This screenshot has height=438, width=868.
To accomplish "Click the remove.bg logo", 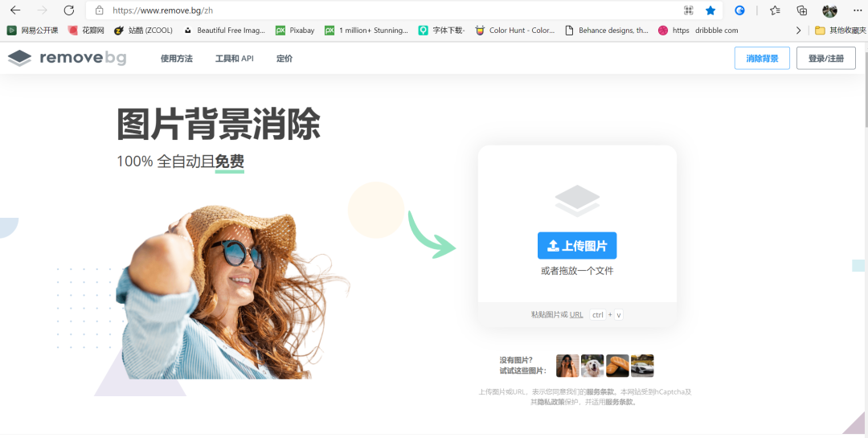I will 67,58.
